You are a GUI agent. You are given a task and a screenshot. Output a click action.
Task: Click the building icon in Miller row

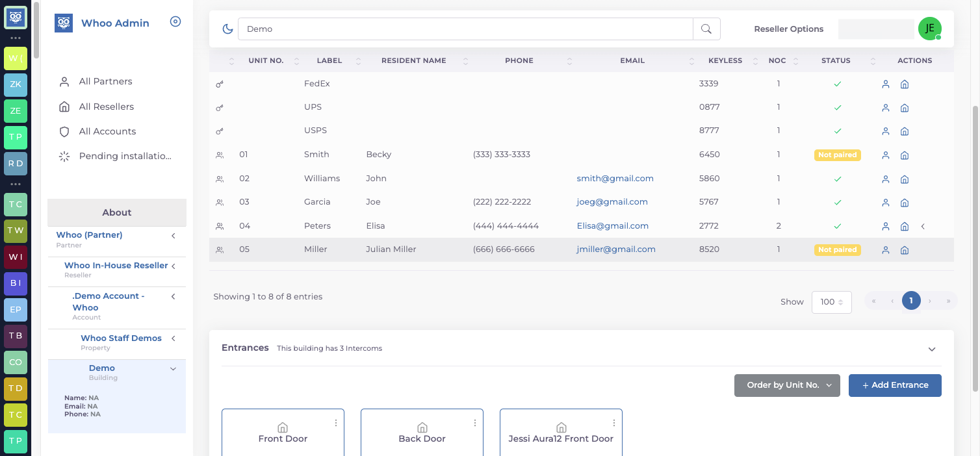tap(904, 250)
